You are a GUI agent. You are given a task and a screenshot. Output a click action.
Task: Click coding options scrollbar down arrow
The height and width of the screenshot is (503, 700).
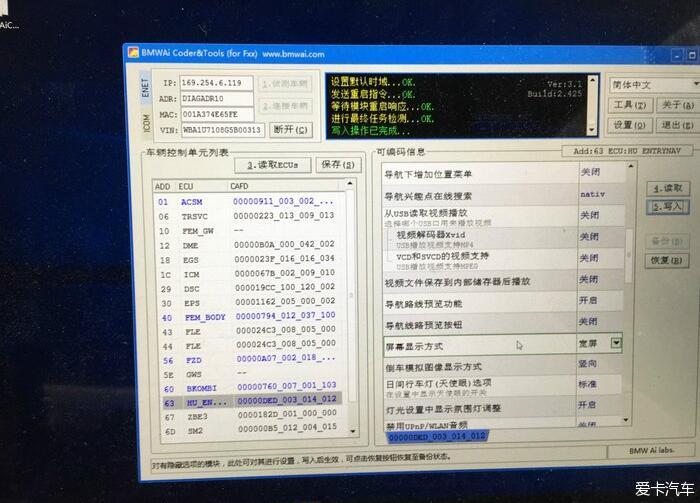[625, 420]
